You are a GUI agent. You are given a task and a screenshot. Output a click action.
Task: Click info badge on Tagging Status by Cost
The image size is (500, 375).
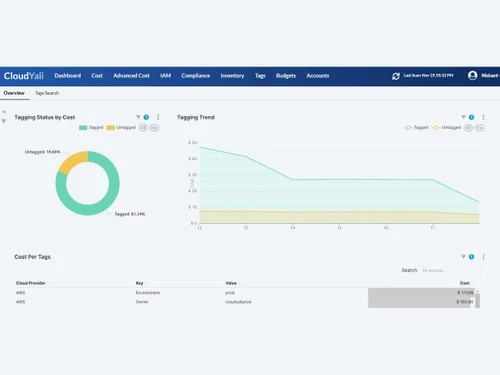click(x=146, y=117)
